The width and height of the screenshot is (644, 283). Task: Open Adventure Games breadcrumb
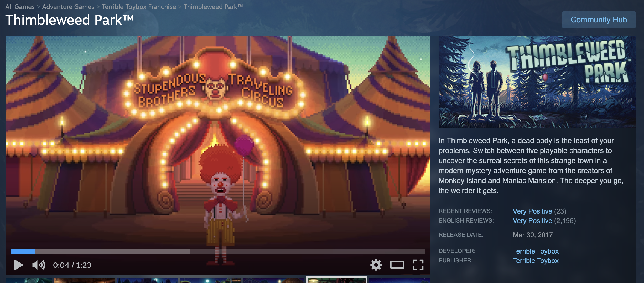[x=68, y=7]
